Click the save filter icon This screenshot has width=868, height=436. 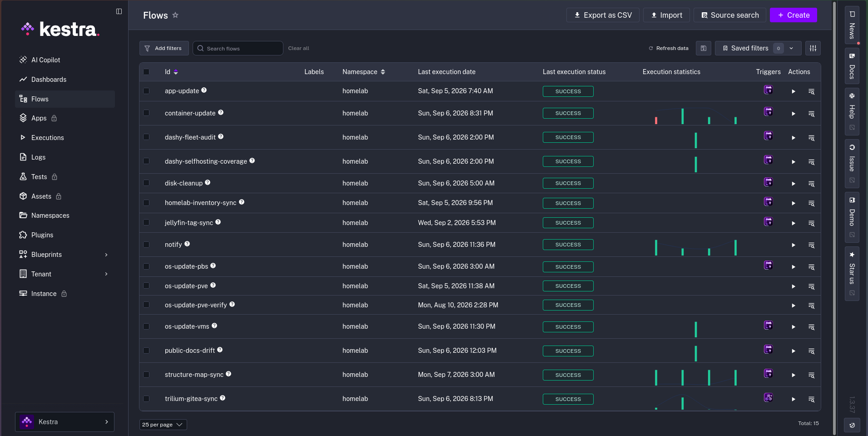[704, 48]
